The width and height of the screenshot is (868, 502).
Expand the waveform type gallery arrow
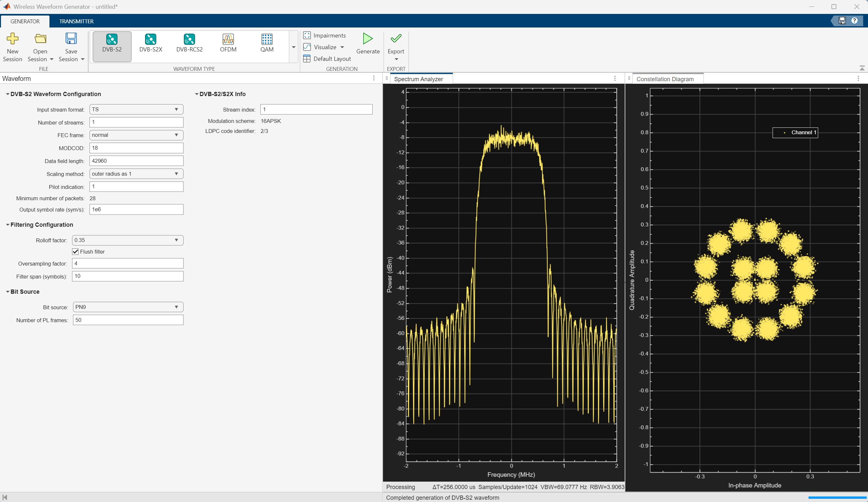[293, 47]
